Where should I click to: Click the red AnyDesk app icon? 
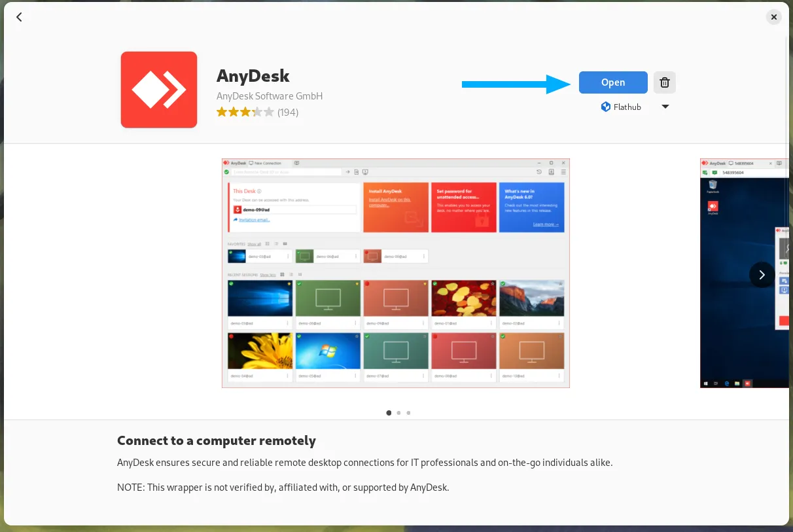pos(159,90)
